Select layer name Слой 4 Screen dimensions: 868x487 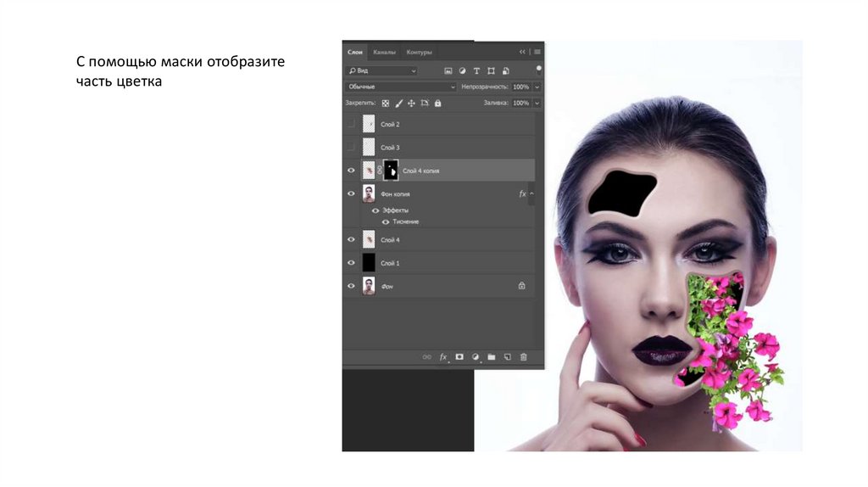[390, 240]
